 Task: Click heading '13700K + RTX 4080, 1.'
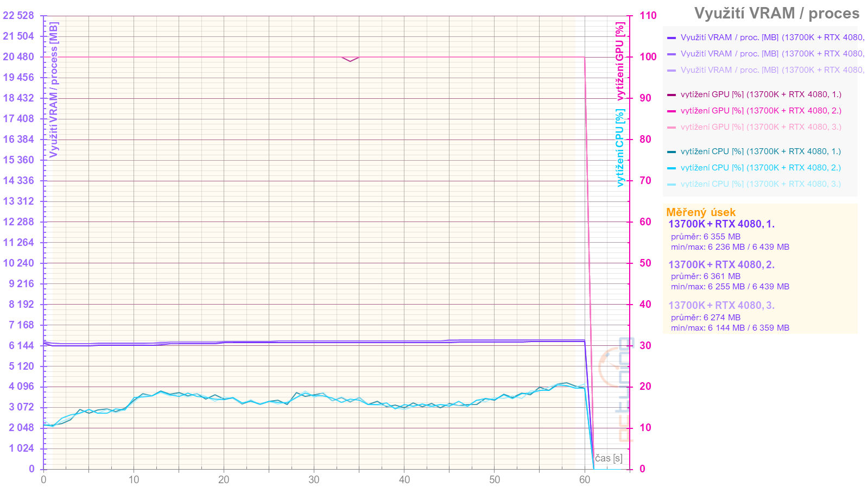tap(721, 224)
